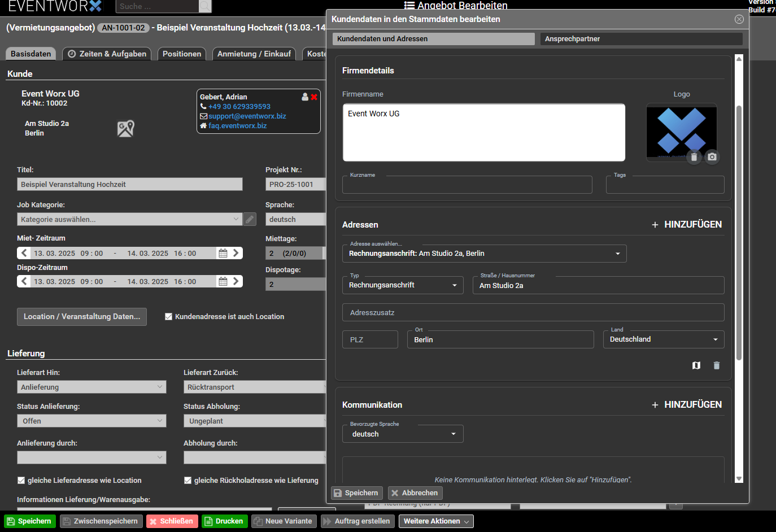Viewport: 776px width, 532px height.
Task: Toggle gleiche Rückholadresse wie Lieferung checkbox
Action: (x=188, y=481)
